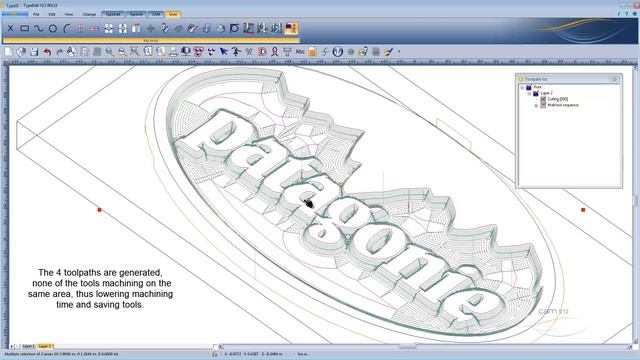Toggle the Layer 2 toolpath checkbox icon

[x=536, y=93]
